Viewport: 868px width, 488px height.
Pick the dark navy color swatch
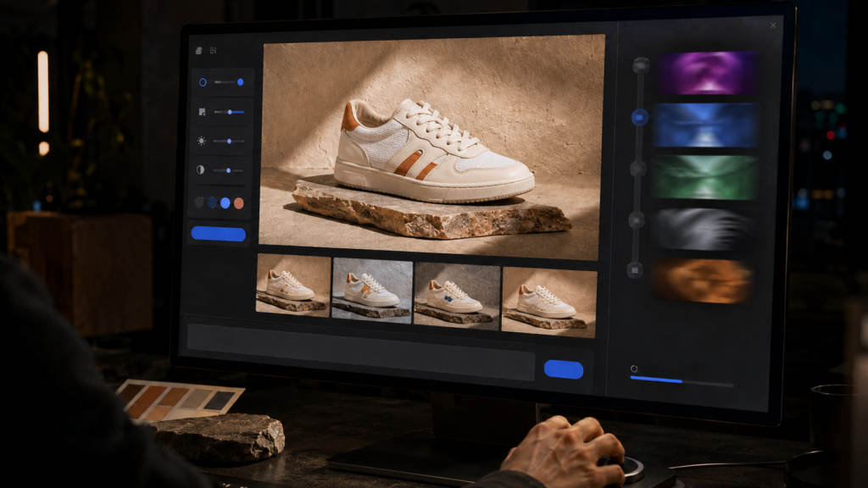(212, 203)
